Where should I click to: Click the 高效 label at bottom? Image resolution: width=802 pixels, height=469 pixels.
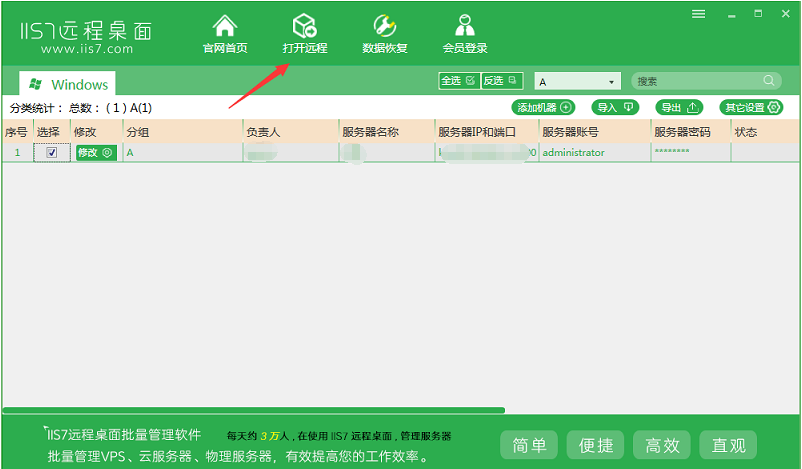pyautogui.click(x=662, y=445)
